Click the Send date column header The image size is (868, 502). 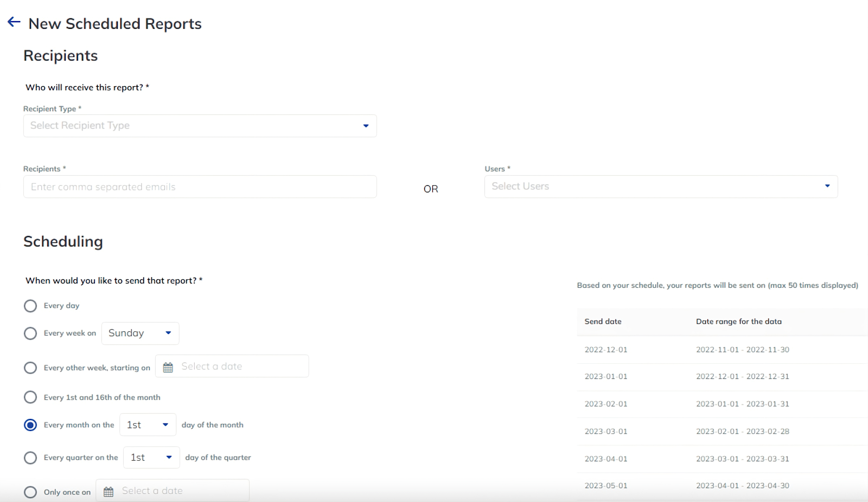[603, 321]
